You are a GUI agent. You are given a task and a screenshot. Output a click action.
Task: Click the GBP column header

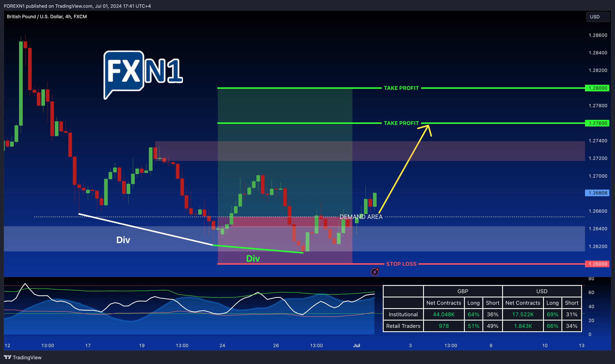click(463, 291)
